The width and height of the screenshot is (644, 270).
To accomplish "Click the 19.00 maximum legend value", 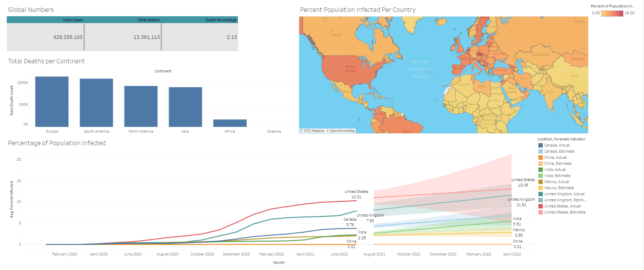I will [x=629, y=13].
